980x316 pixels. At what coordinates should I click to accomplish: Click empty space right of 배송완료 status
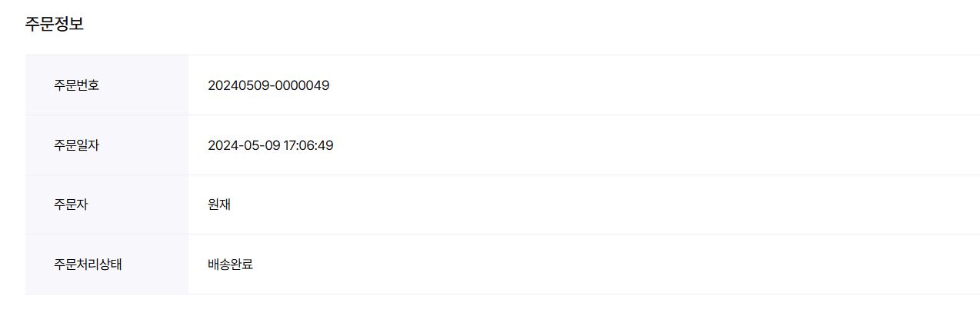click(x=615, y=264)
